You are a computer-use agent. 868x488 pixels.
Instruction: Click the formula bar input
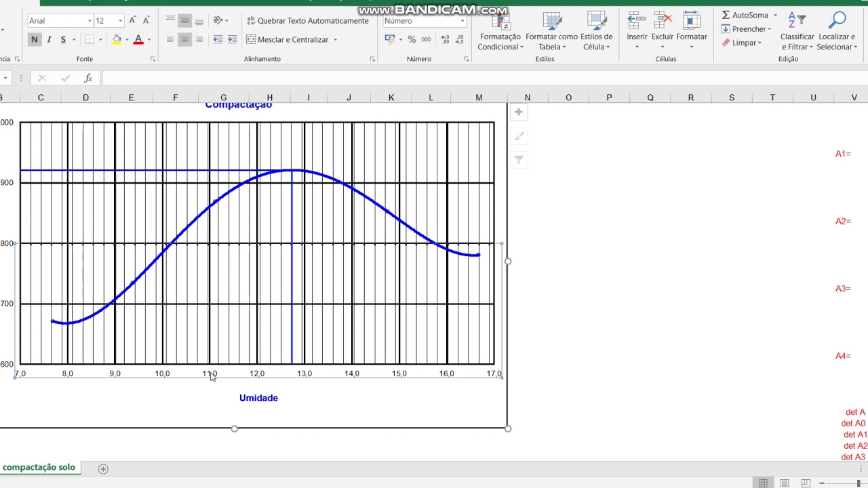tap(484, 79)
